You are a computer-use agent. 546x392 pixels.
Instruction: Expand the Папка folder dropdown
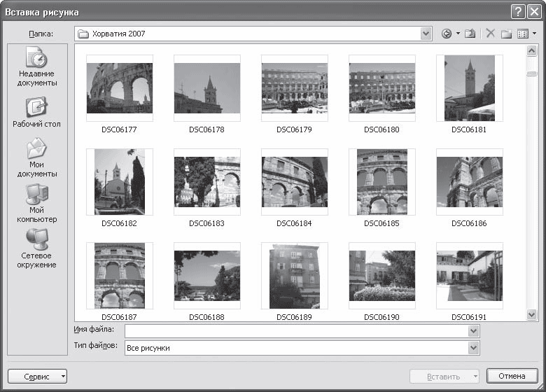pyautogui.click(x=426, y=34)
